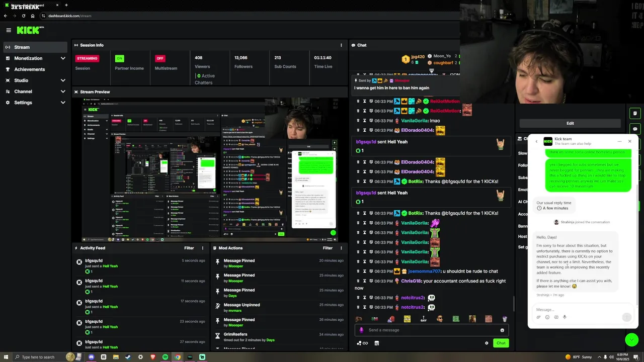Open joemomma707 username in chat

click(x=424, y=271)
